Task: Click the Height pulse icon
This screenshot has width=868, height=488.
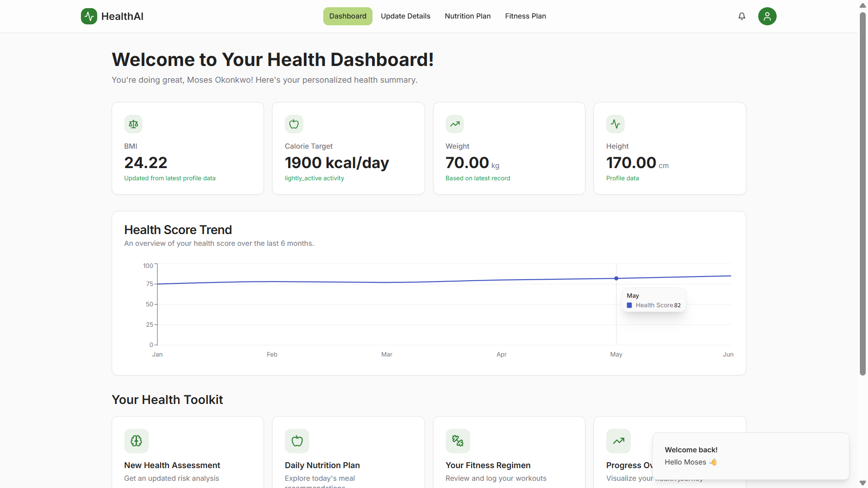Action: coord(615,124)
